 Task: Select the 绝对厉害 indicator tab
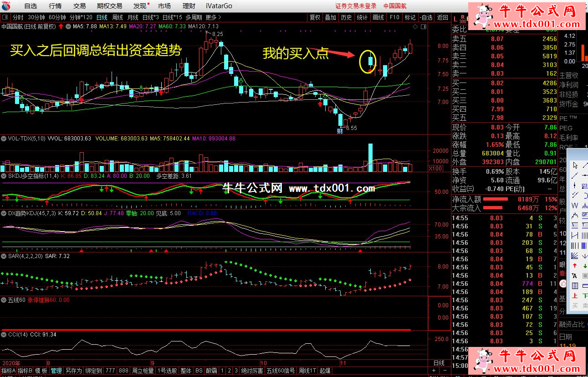coord(252,371)
